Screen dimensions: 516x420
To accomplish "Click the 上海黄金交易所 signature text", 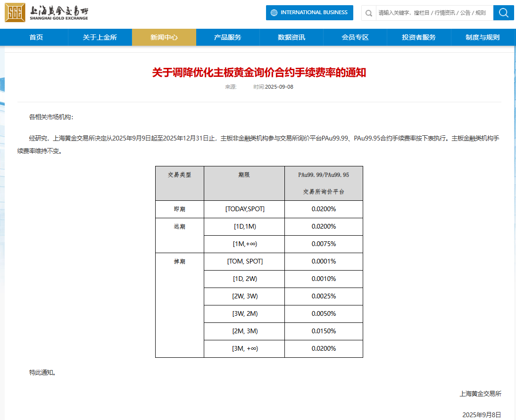I will click(481, 395).
